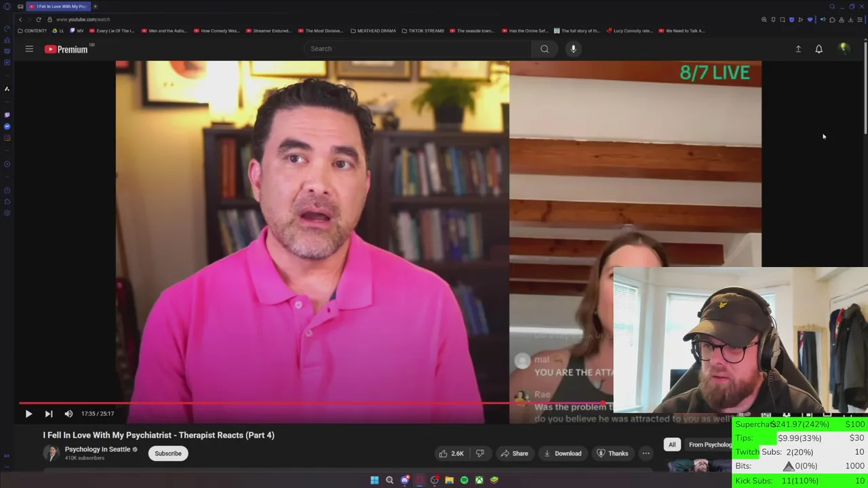Open Every Lie Of The bookmark
868x488 pixels.
click(x=112, y=30)
